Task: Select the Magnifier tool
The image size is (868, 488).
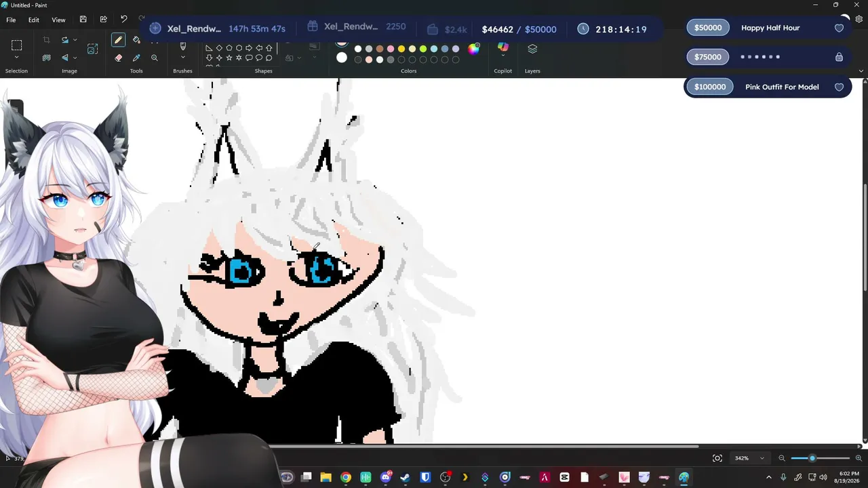Action: pyautogui.click(x=154, y=58)
